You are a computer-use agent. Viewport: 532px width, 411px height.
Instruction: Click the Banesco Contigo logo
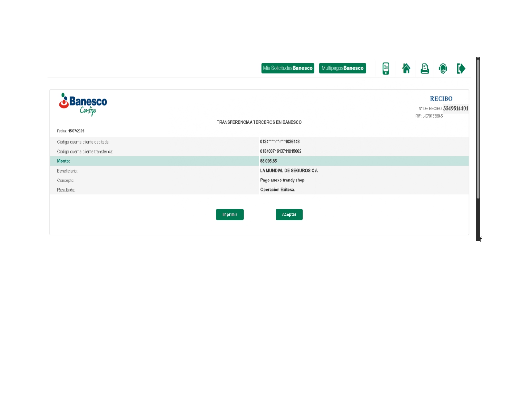tap(83, 104)
